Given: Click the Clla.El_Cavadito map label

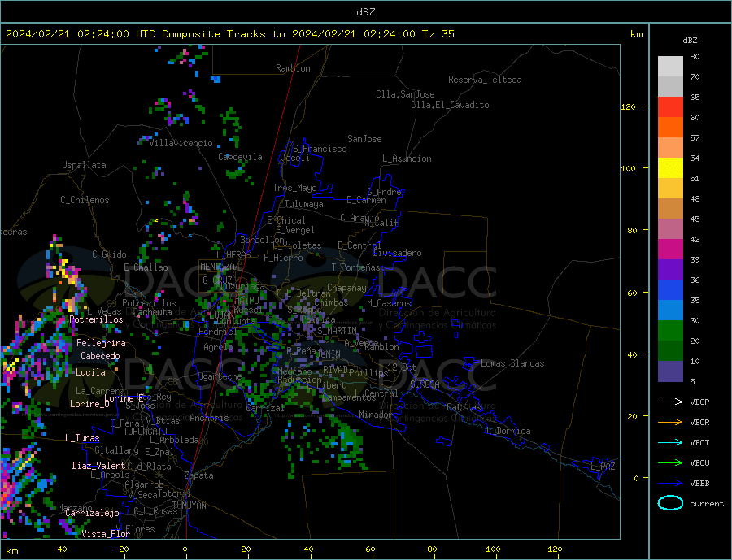Looking at the screenshot, I should coord(450,105).
